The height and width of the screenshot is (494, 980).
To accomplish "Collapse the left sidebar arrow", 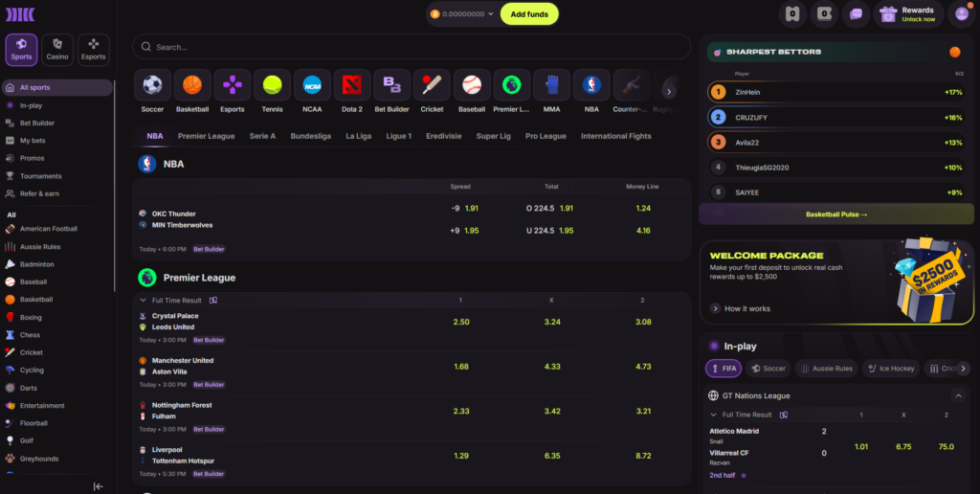I will 99,486.
